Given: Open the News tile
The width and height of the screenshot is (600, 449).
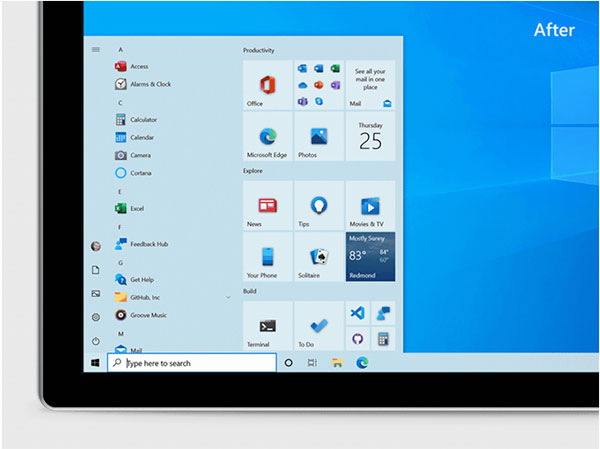Looking at the screenshot, I should (x=267, y=206).
